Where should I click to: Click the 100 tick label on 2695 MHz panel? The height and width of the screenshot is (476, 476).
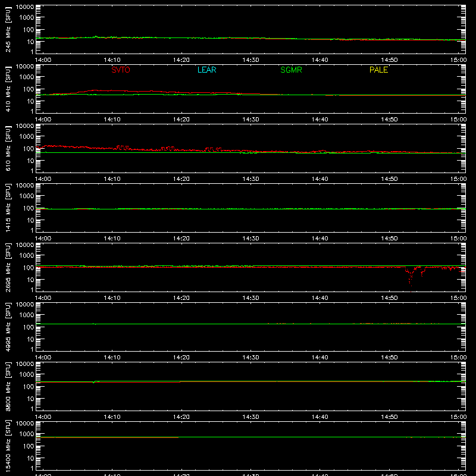29,268
